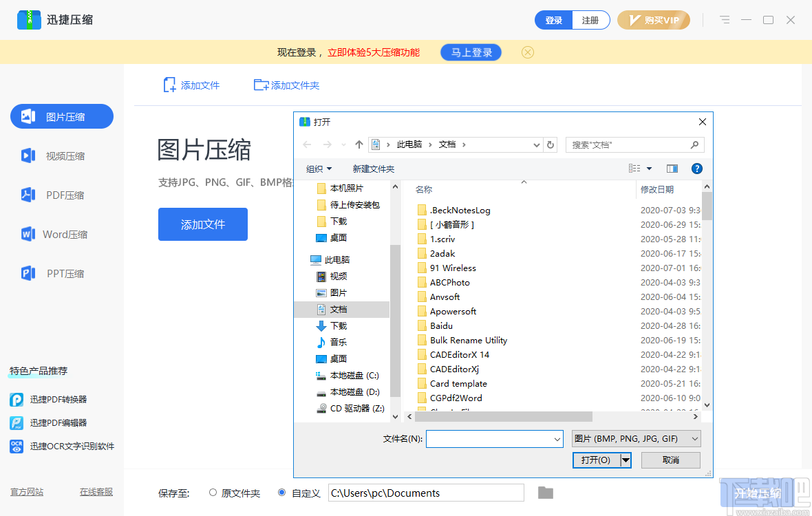Select the PPT压缩 sidebar icon
The image size is (812, 516).
point(61,273)
